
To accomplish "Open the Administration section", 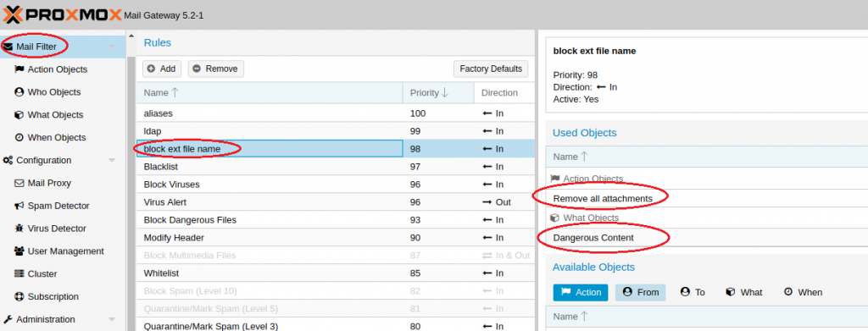I will point(46,319).
